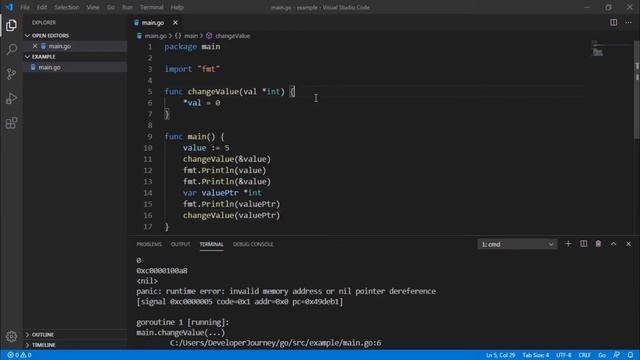
Task: Change UTF-8 encoding in status bar
Action: click(x=564, y=355)
